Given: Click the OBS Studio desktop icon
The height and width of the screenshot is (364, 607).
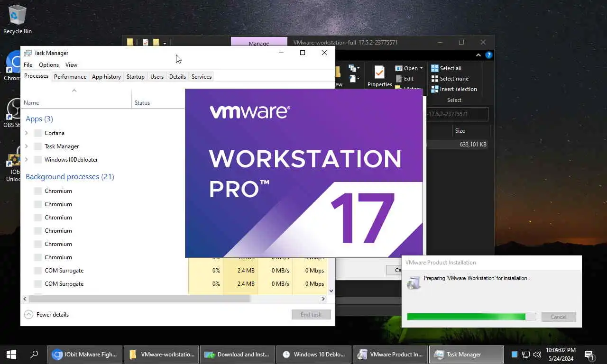Looking at the screenshot, I should pyautogui.click(x=13, y=112).
